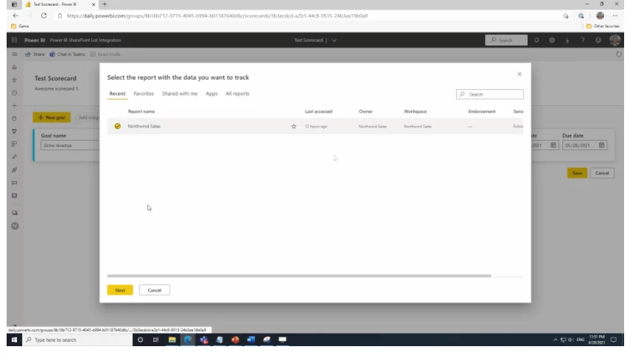Click the Northwind Sales report name
The height and width of the screenshot is (355, 644).
point(144,127)
